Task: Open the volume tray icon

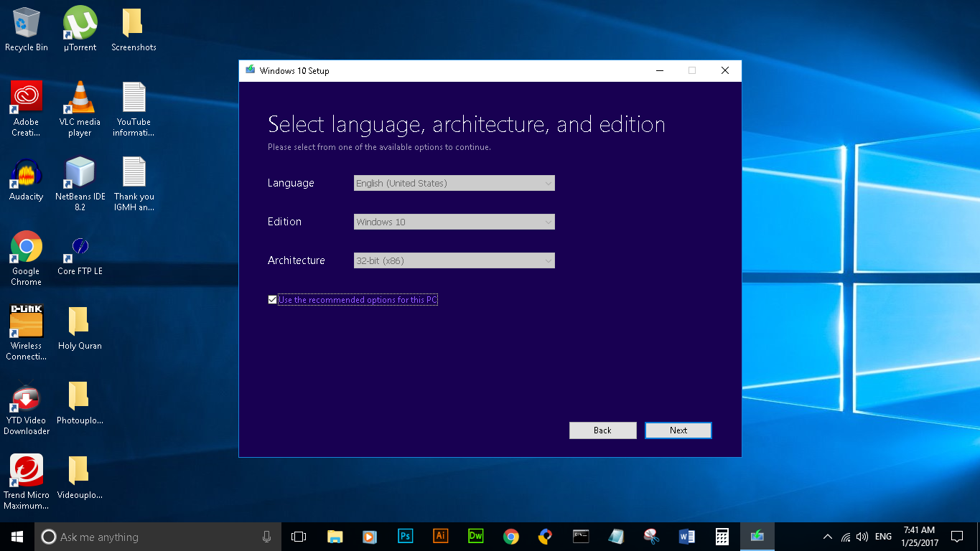Action: [862, 537]
